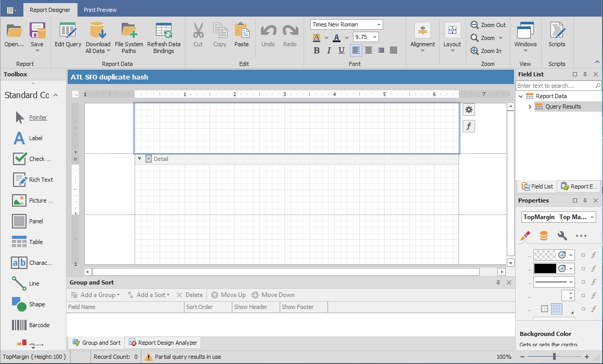Click Add a Group button
This screenshot has height=364, width=603.
[x=96, y=294]
